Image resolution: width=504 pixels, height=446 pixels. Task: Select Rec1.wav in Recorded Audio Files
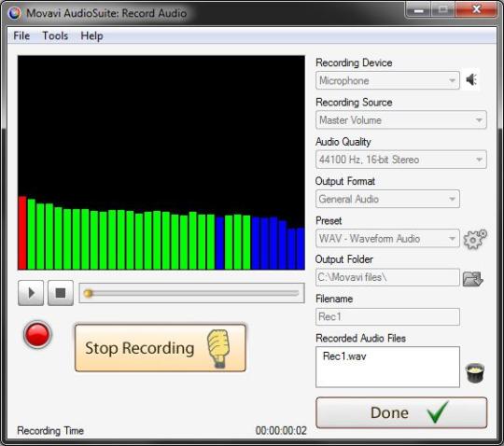(x=344, y=356)
